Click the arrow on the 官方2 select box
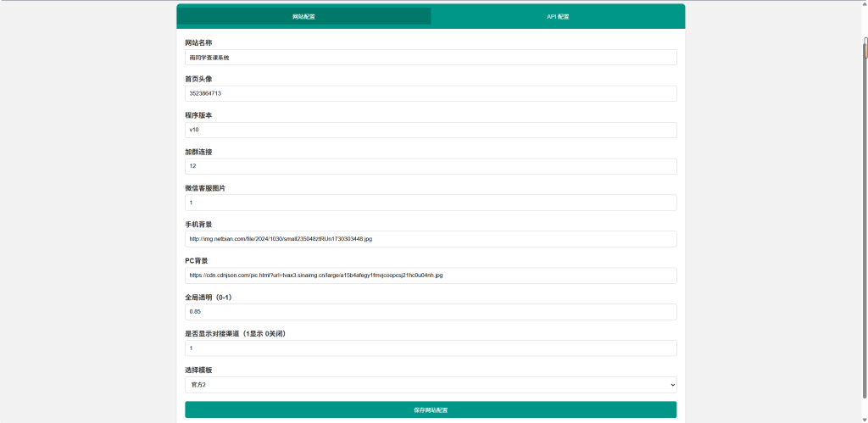This screenshot has height=423, width=868. point(670,385)
